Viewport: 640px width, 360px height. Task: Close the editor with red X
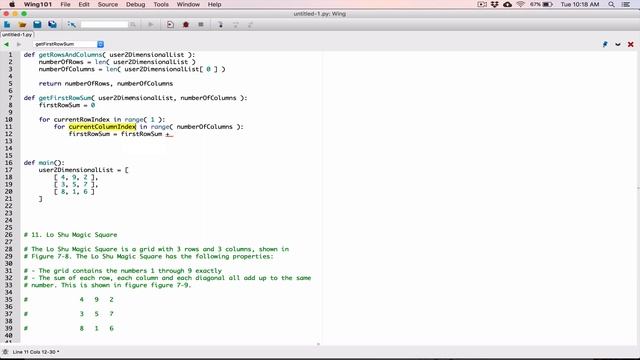[631, 44]
